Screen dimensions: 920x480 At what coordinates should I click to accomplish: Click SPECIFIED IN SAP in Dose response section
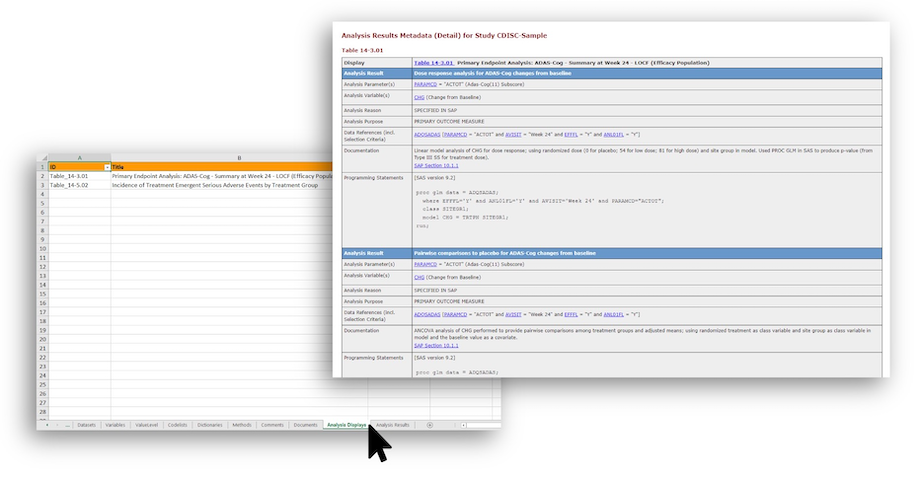pos(435,110)
